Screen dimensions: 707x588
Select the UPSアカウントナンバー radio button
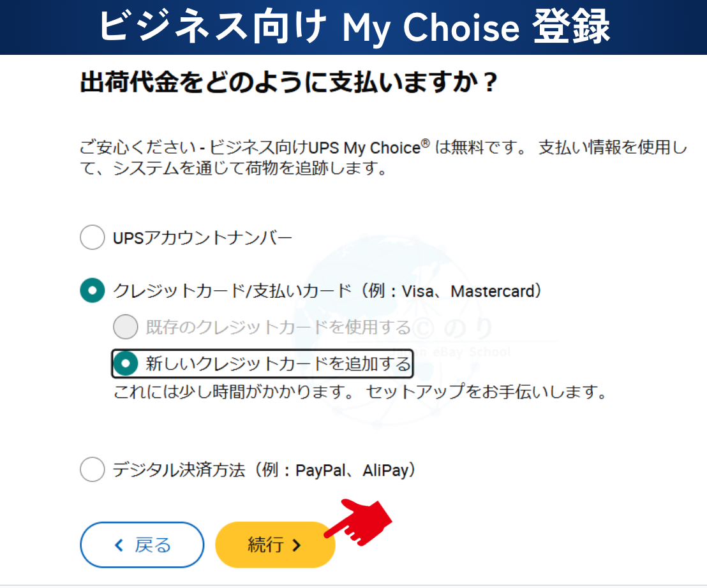coord(93,237)
